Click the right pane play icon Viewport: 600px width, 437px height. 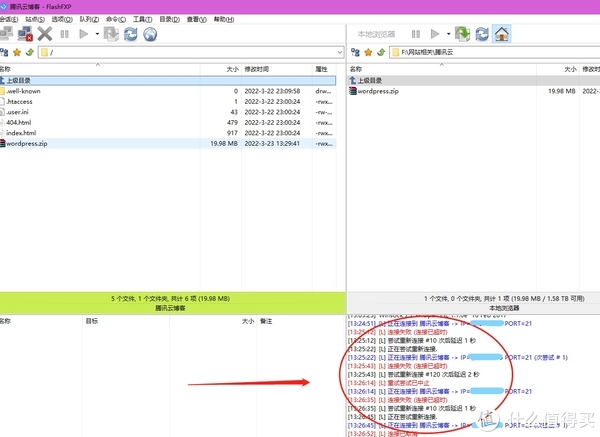(x=435, y=34)
